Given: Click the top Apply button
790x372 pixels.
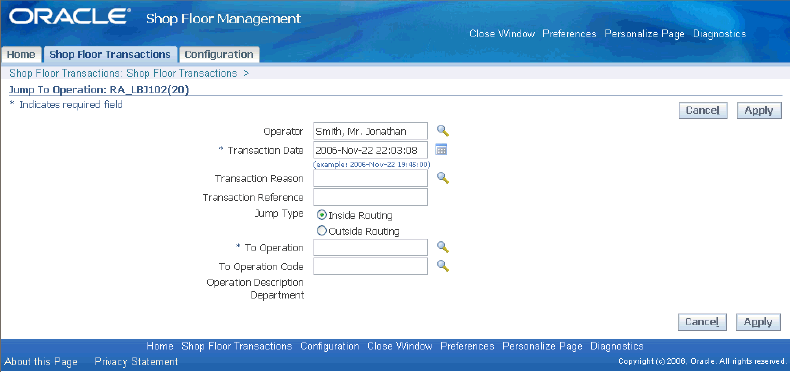Looking at the screenshot, I should [759, 110].
